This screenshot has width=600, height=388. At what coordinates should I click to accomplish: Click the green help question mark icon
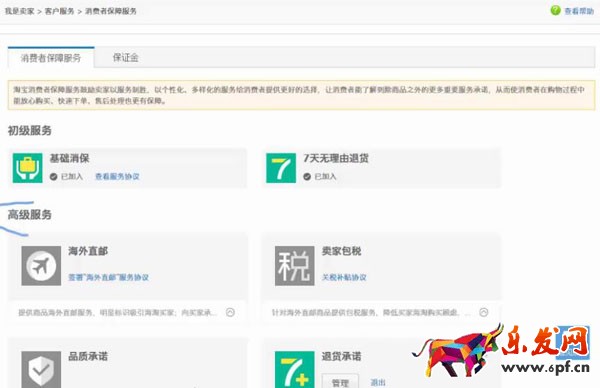click(x=555, y=10)
